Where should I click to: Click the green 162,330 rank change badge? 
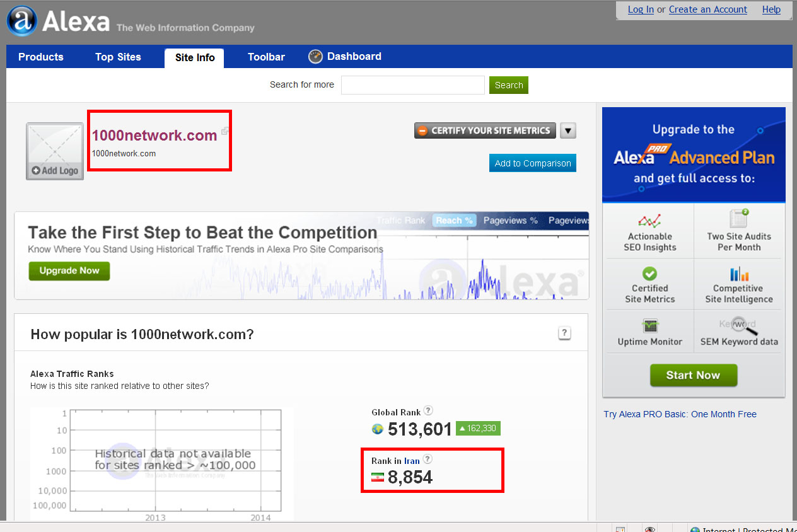(479, 429)
